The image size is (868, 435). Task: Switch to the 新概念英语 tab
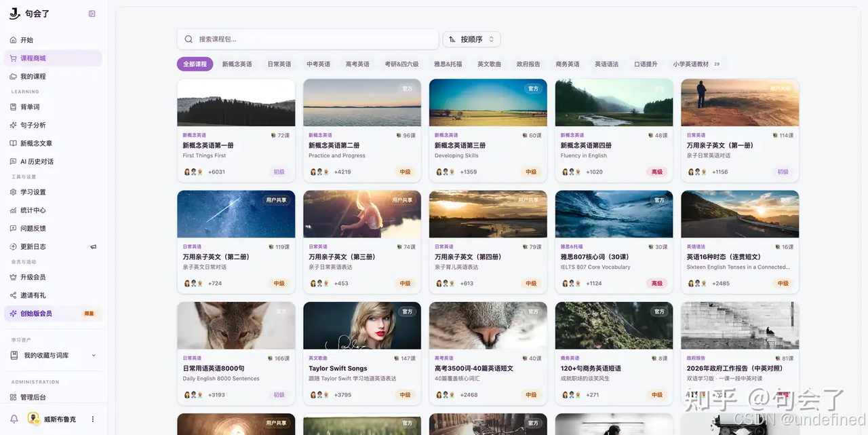(x=237, y=64)
